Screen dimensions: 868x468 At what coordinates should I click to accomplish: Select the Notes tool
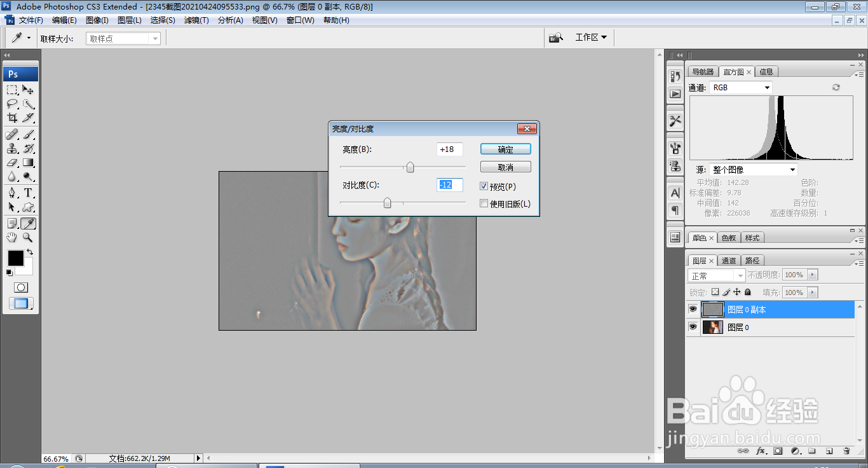[x=12, y=223]
